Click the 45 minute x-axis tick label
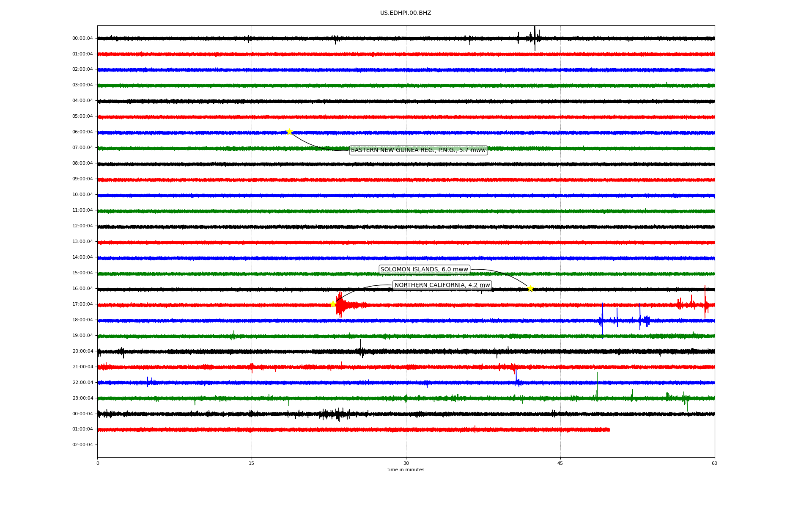The image size is (812, 508). pos(560,463)
